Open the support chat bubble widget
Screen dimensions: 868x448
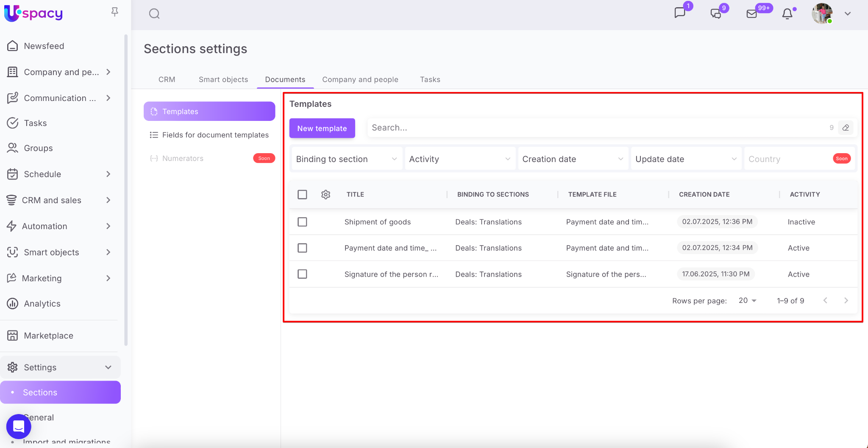pyautogui.click(x=19, y=426)
